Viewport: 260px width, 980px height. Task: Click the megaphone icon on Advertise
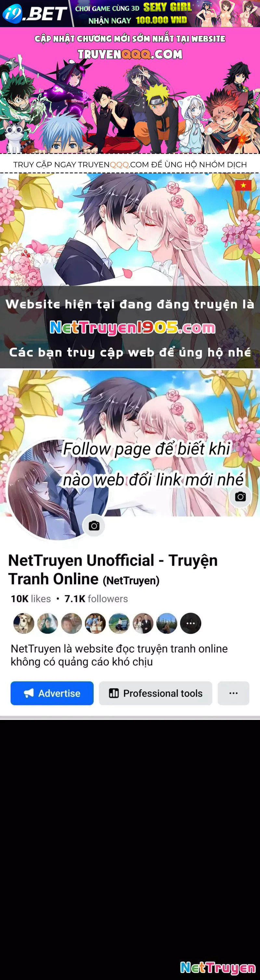pos(29,693)
